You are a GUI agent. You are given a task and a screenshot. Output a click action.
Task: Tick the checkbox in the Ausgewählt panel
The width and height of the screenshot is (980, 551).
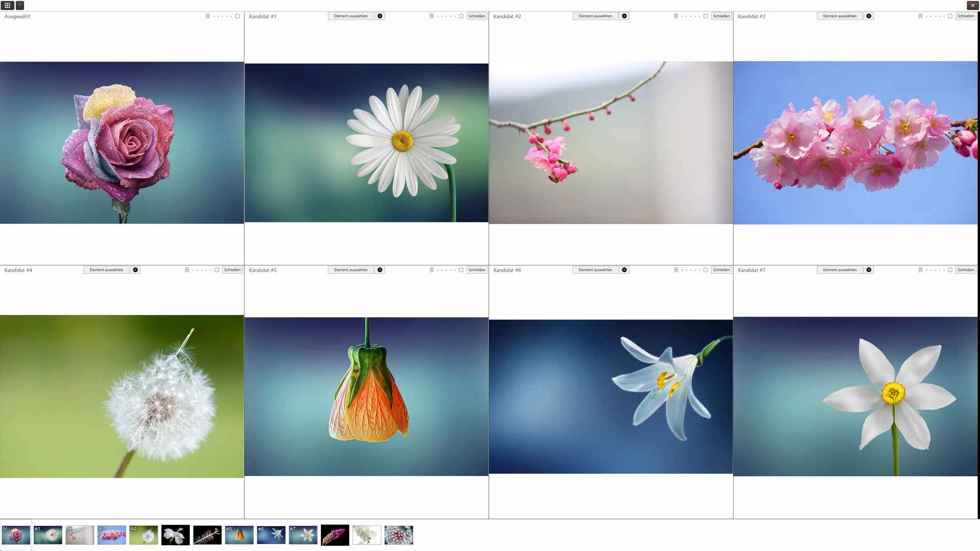click(238, 16)
